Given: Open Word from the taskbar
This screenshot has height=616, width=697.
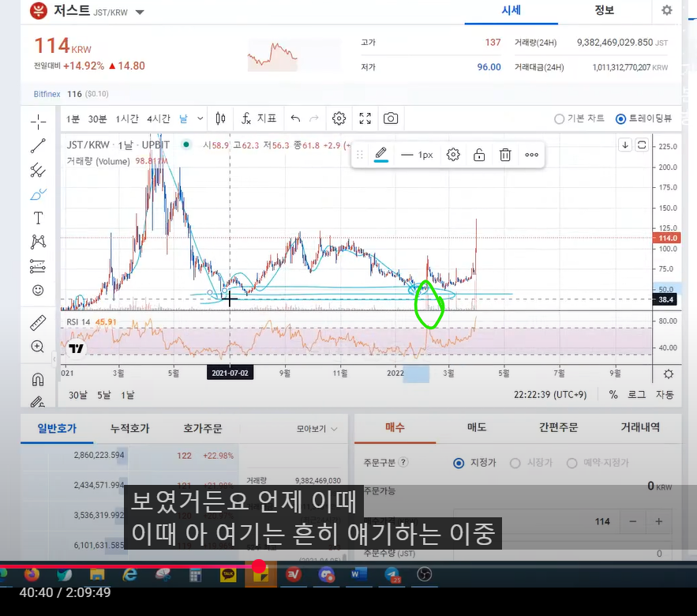Looking at the screenshot, I should pyautogui.click(x=358, y=575).
